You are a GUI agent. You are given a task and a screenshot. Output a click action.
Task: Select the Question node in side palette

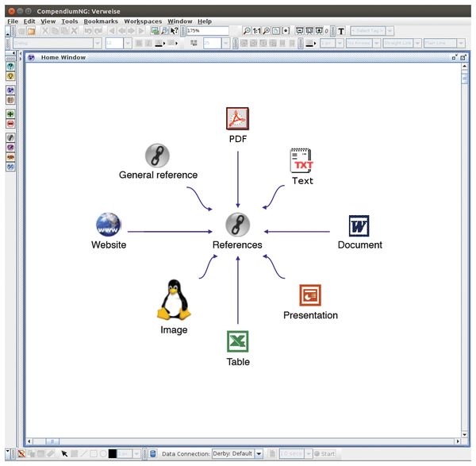tap(10, 66)
